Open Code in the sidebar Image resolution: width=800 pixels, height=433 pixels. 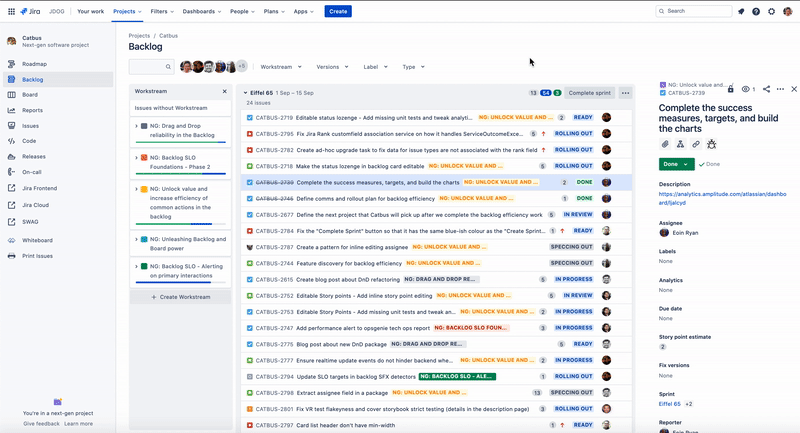tap(29, 141)
